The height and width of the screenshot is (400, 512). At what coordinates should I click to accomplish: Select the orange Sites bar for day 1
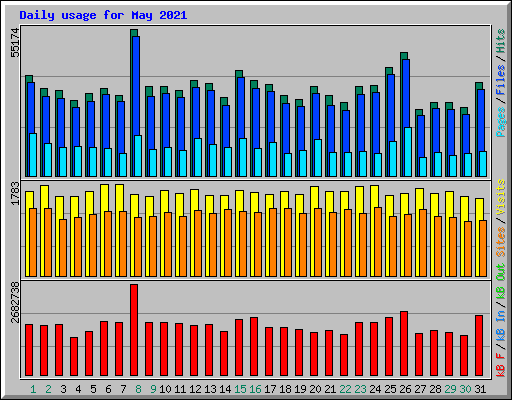click(33, 242)
